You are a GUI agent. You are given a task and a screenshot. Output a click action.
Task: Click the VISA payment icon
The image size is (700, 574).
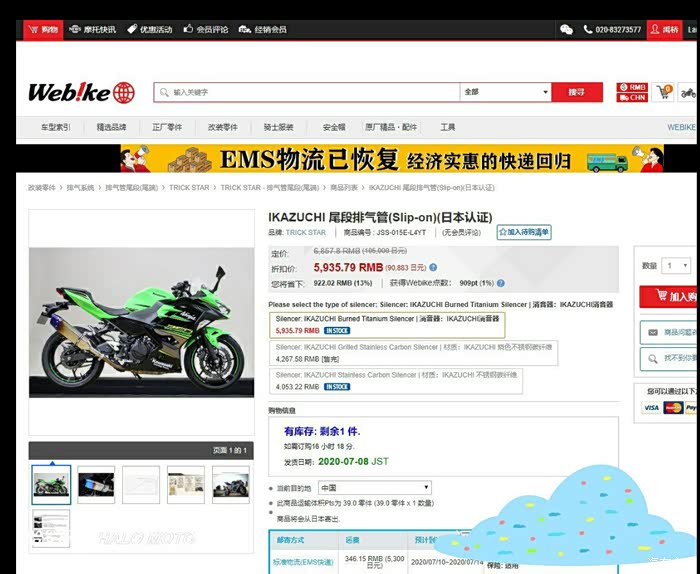(x=651, y=408)
